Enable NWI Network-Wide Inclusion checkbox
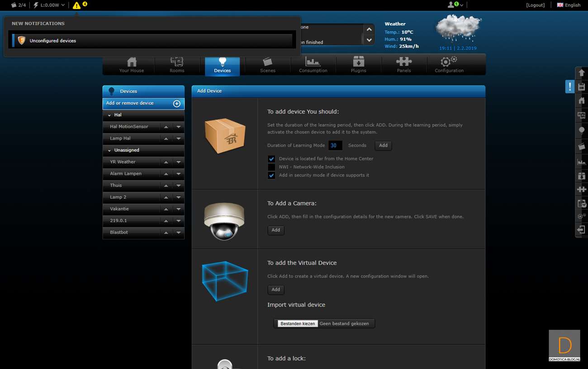Screen dimensions: 588x369 pos(271,167)
